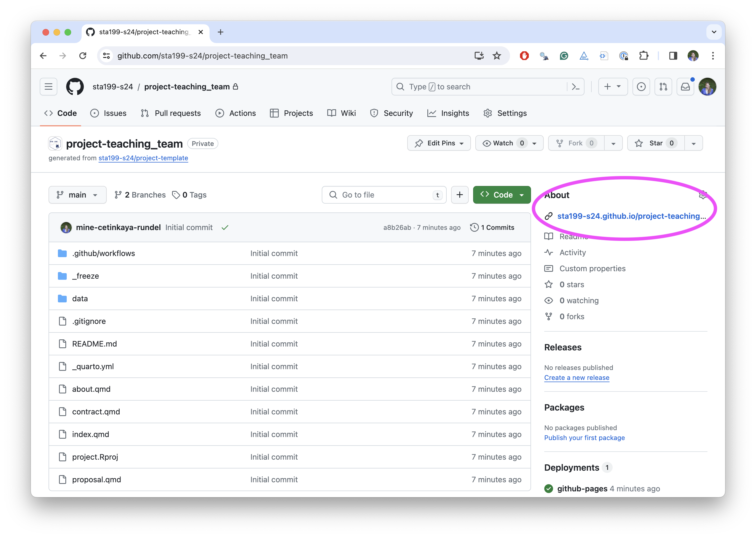The image size is (756, 538).
Task: Open the sta199-s24/project-template link
Action: 143,158
